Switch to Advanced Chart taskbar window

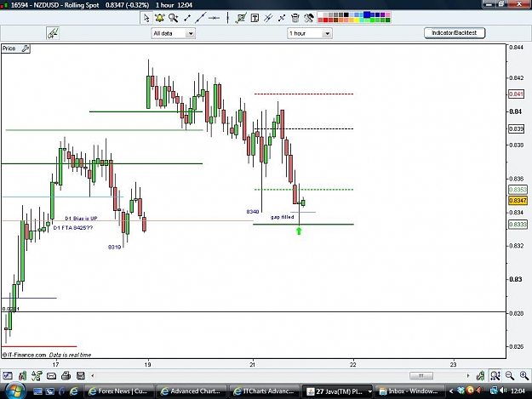(x=192, y=391)
